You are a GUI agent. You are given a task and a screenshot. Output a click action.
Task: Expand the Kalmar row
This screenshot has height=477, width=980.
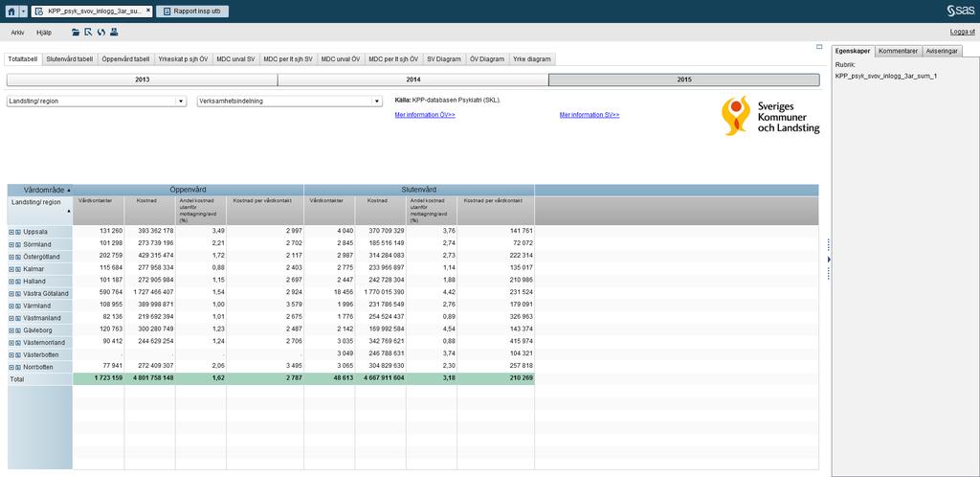[11, 269]
